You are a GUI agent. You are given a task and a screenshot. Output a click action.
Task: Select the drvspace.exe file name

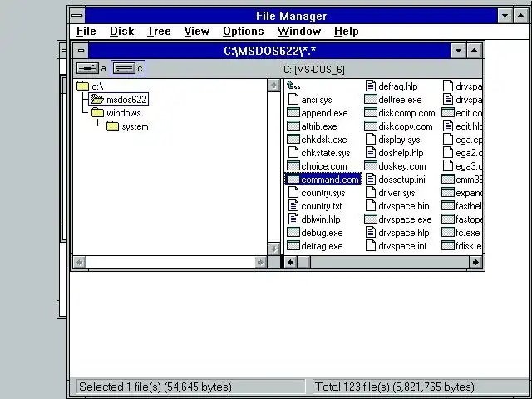pos(405,219)
